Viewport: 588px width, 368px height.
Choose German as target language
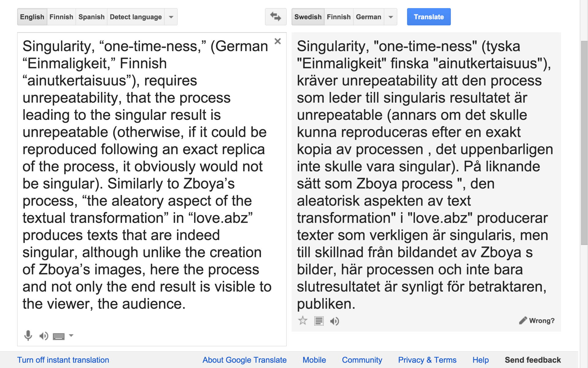pos(368,17)
